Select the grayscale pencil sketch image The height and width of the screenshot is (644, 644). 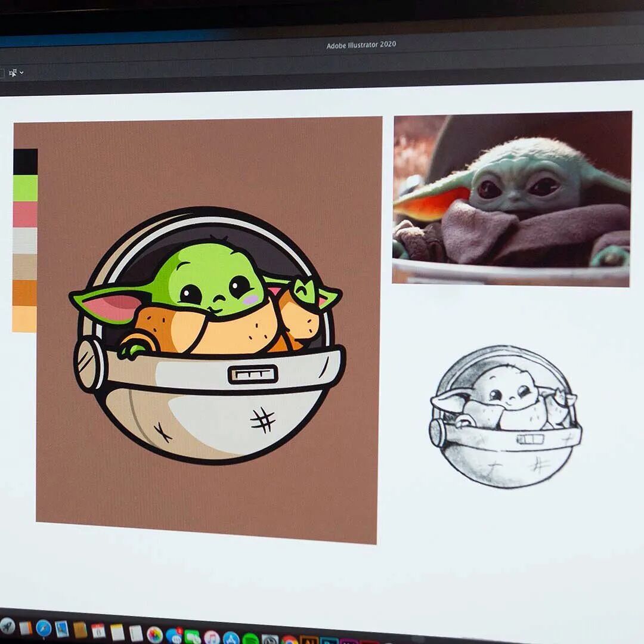[x=506, y=417]
